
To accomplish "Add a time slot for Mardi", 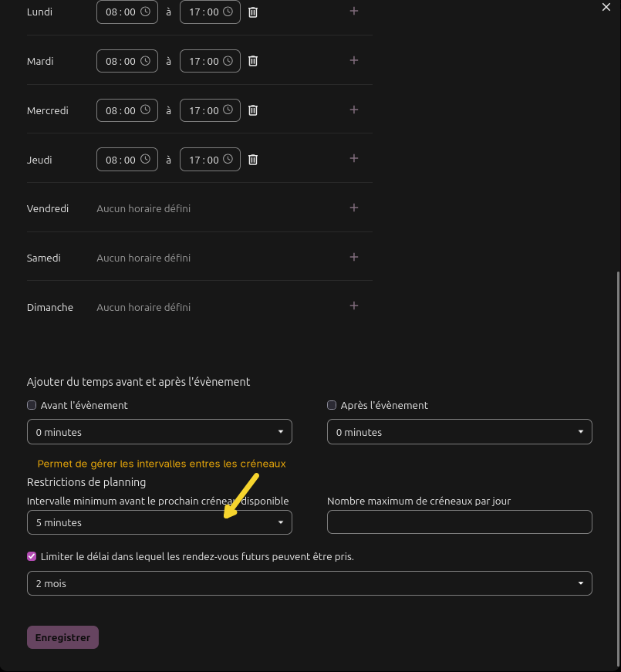I will [353, 60].
